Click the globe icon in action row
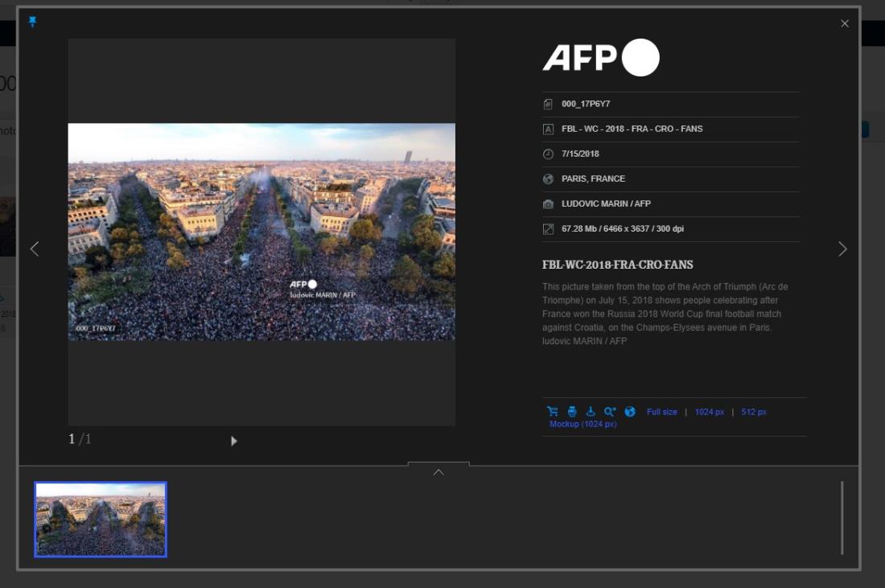Viewport: 885px width, 588px height. (x=630, y=411)
